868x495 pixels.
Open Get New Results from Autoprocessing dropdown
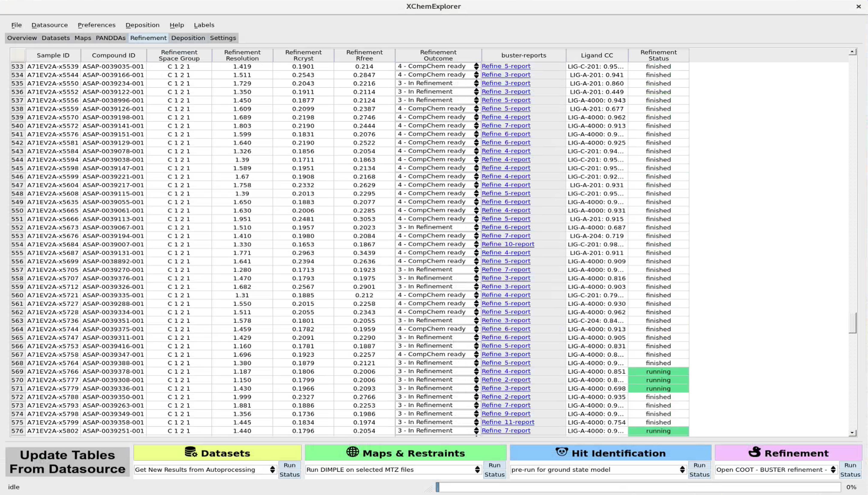pyautogui.click(x=206, y=470)
